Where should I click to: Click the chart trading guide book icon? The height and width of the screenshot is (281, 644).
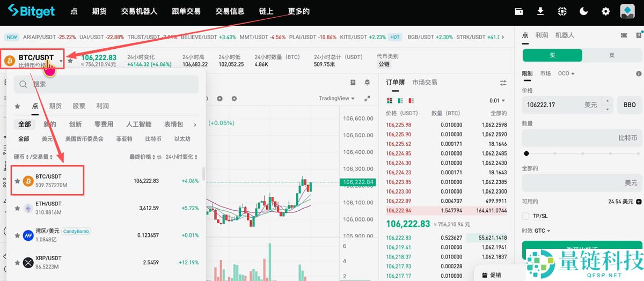[x=353, y=83]
